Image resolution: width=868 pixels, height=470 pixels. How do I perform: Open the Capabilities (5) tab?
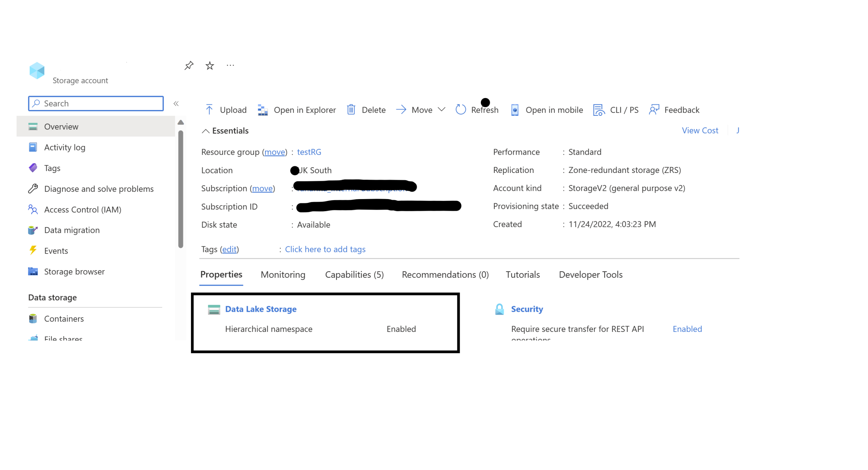tap(354, 275)
